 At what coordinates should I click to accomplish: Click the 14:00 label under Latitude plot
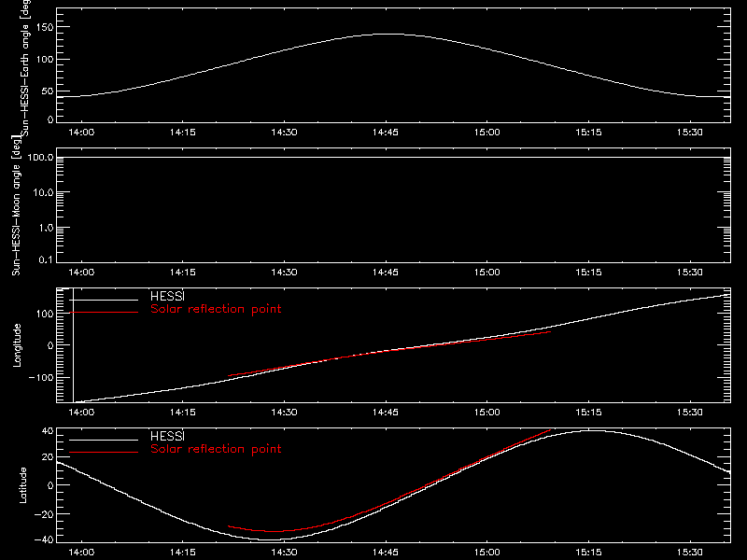(x=81, y=553)
